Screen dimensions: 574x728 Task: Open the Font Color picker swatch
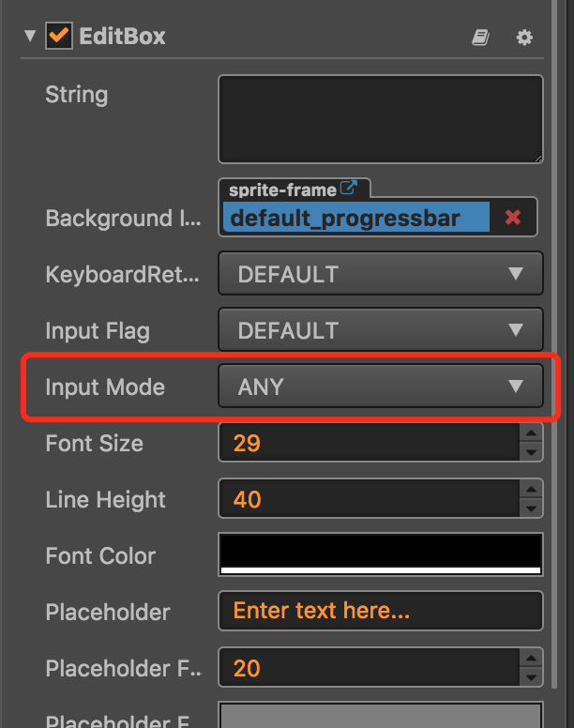click(x=380, y=554)
